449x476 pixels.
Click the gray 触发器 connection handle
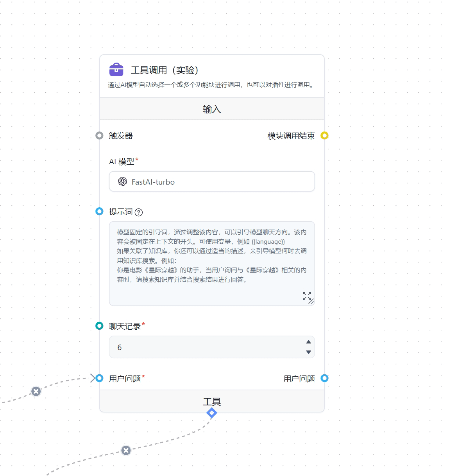[x=99, y=136]
